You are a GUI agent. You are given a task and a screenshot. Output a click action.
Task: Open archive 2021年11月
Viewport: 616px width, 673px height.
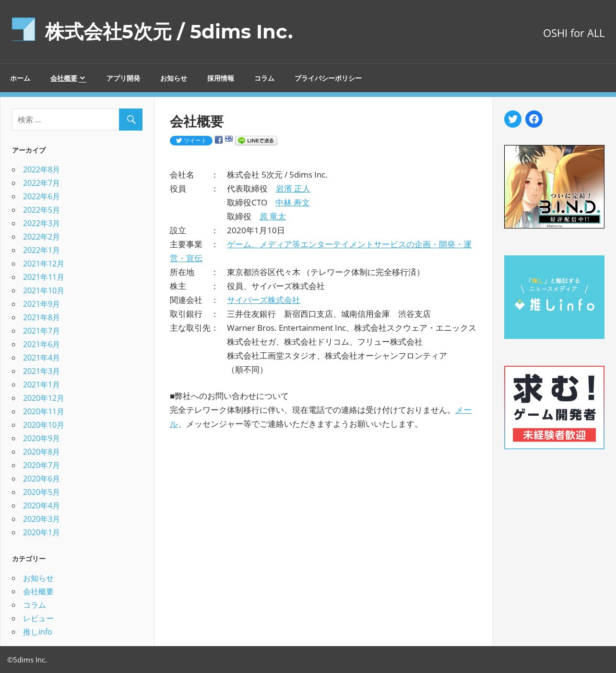coord(43,277)
